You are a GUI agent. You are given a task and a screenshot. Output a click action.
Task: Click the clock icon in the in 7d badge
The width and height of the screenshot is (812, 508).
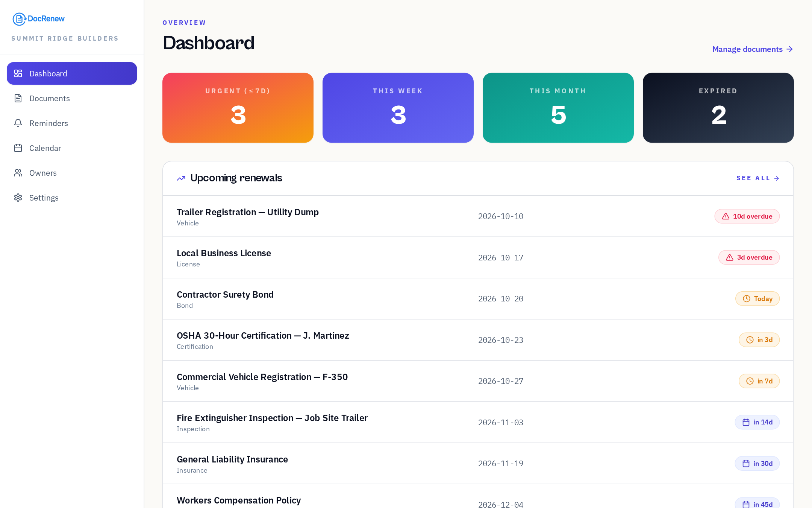(x=750, y=381)
